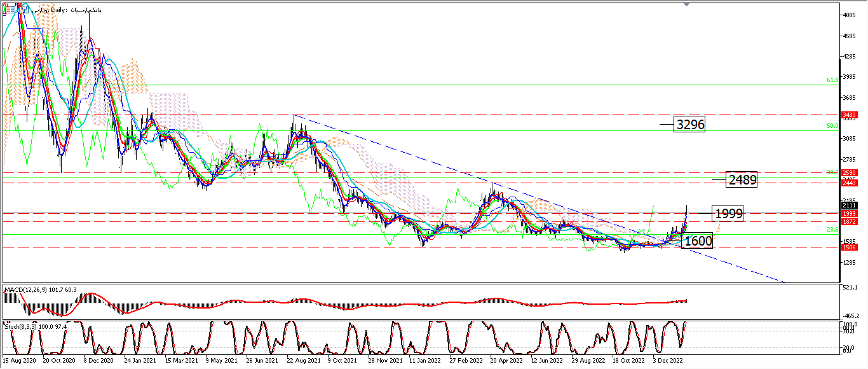868x369 pixels.
Task: Select the 2489 price text label
Action: (x=742, y=180)
